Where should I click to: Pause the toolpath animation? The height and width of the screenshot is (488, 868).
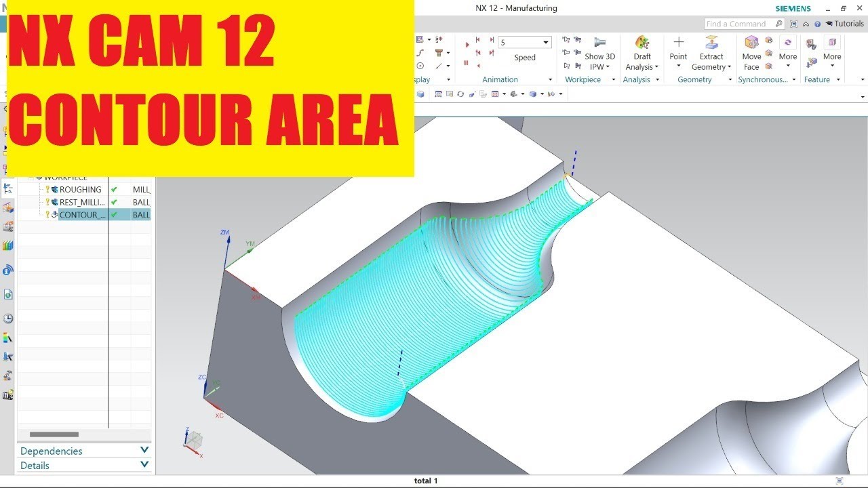tap(466, 62)
